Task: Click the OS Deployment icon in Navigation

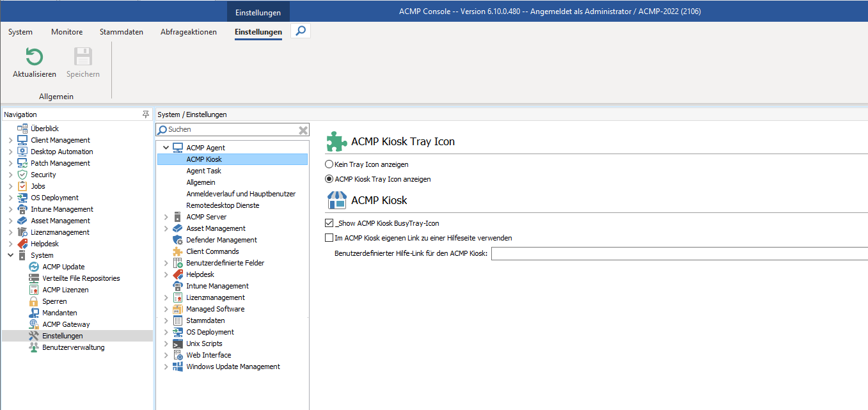Action: (23, 198)
